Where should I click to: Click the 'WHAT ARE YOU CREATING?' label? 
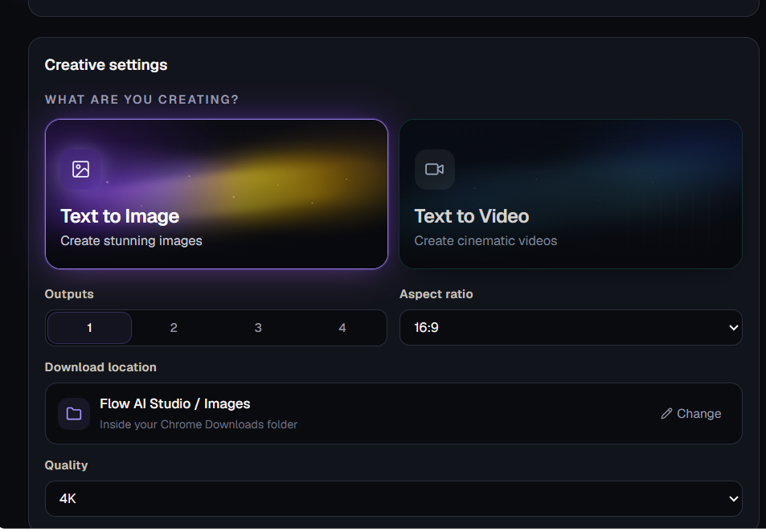141,100
